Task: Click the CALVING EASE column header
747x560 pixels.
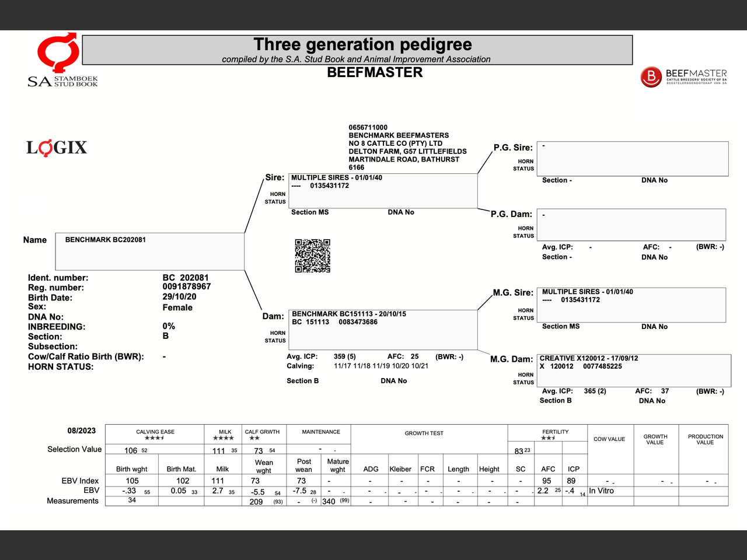Action: coord(155,432)
